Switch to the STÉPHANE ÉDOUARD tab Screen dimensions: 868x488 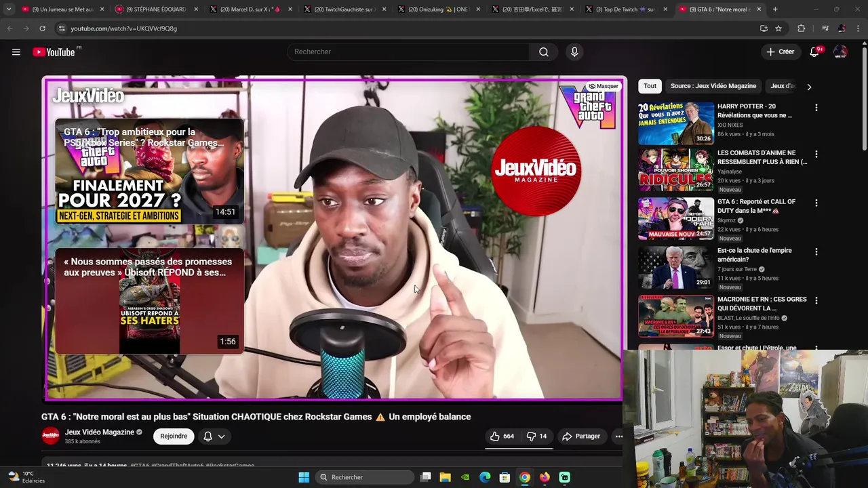click(156, 9)
